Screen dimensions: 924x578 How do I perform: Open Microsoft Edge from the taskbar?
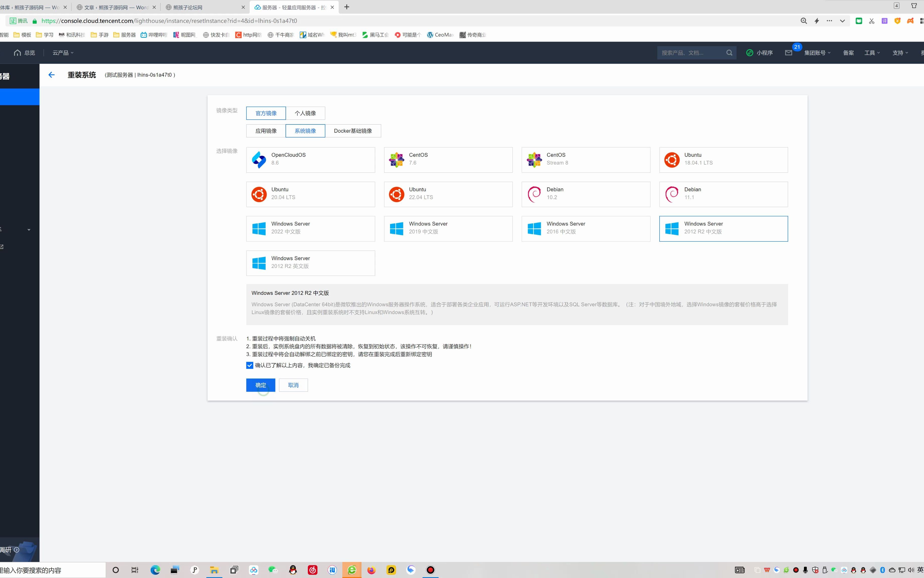click(155, 570)
